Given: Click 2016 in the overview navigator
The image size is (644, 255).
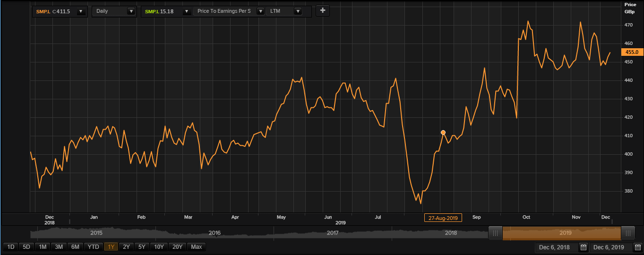Looking at the screenshot, I should tap(215, 233).
